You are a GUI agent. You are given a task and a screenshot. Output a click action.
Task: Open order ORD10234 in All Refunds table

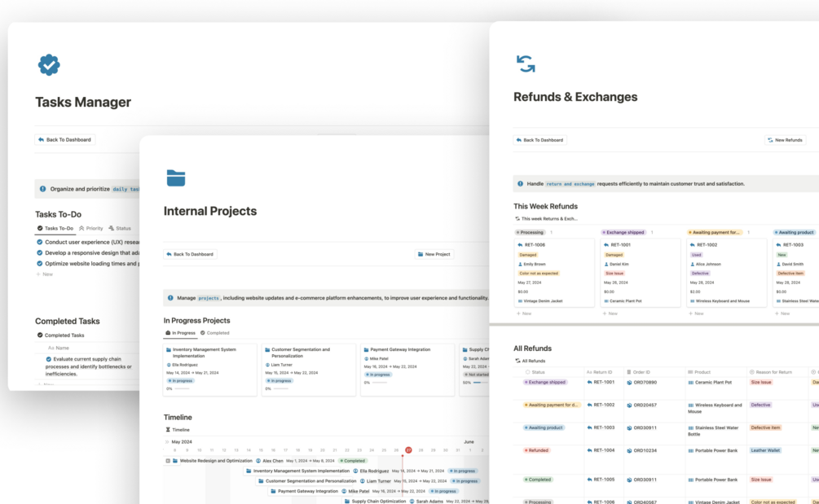click(645, 450)
